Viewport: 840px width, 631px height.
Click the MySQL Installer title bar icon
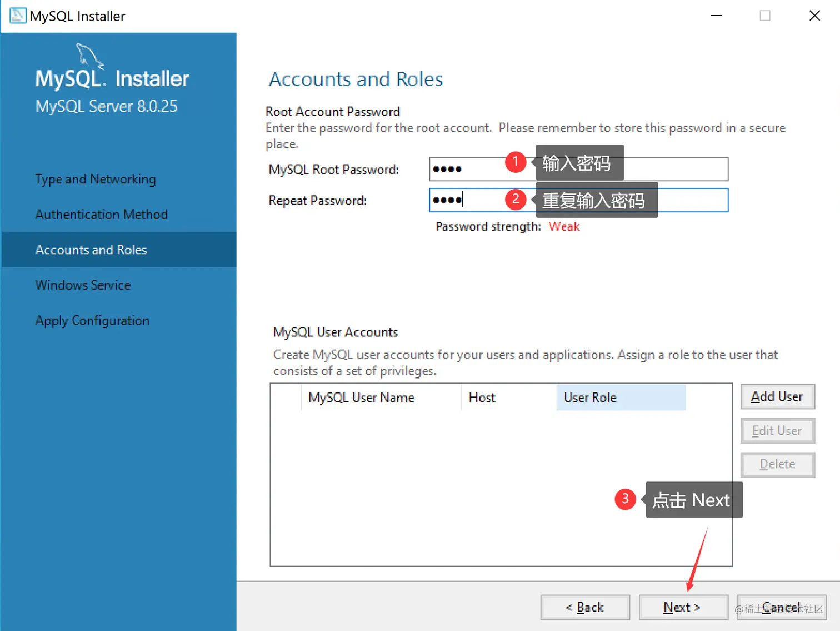coord(18,16)
